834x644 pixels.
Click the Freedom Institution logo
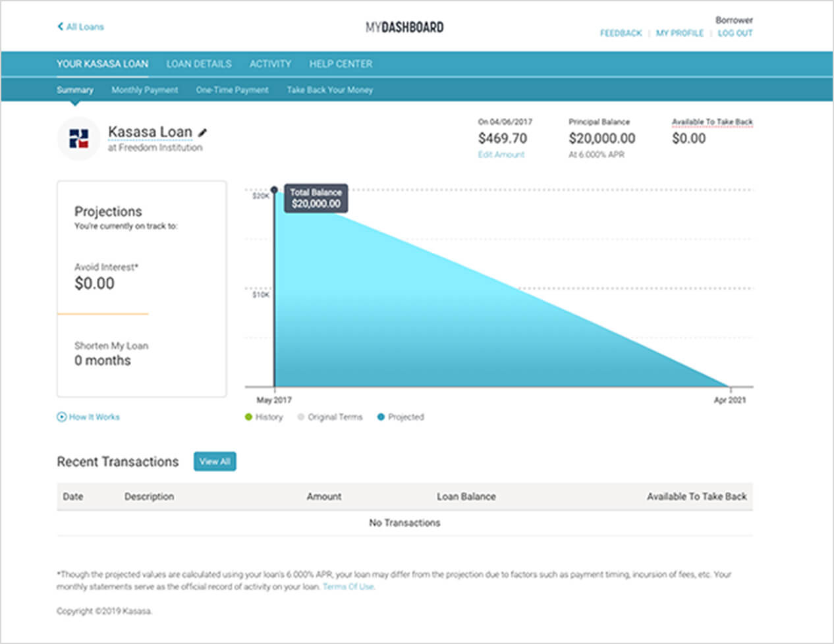(x=78, y=139)
